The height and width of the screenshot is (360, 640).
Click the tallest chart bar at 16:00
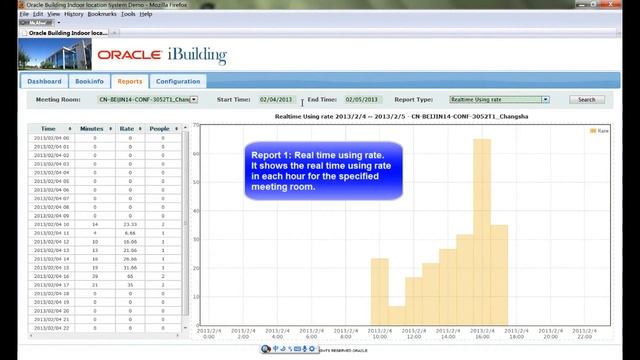point(482,232)
